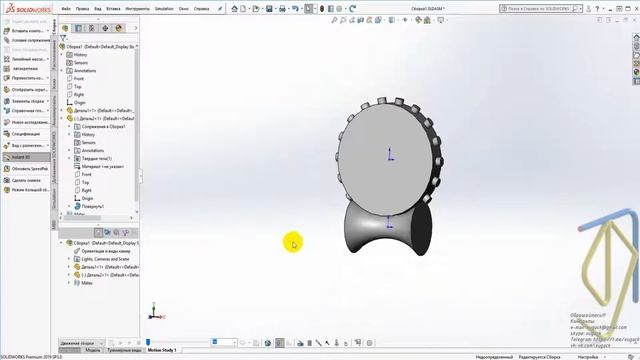Expand Lights, Cameras and Scene in the motion tree
The height and width of the screenshot is (360, 640).
pyautogui.click(x=69, y=259)
